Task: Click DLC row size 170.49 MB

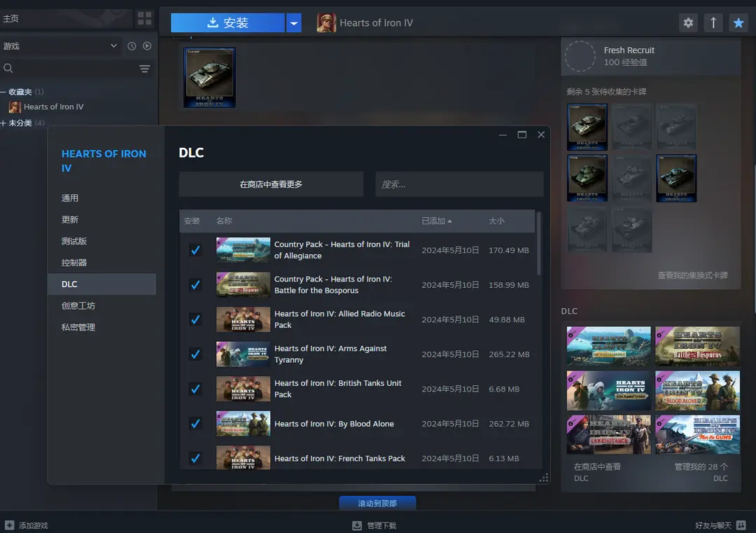Action: pyautogui.click(x=509, y=250)
